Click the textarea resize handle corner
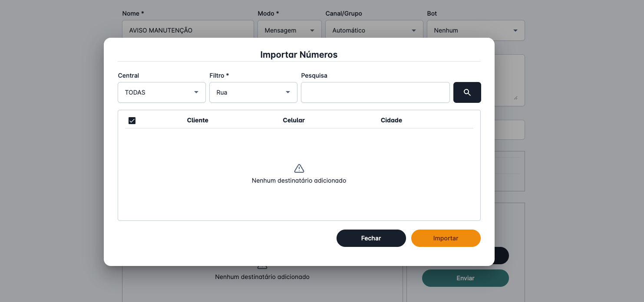The image size is (644, 302). [515, 98]
